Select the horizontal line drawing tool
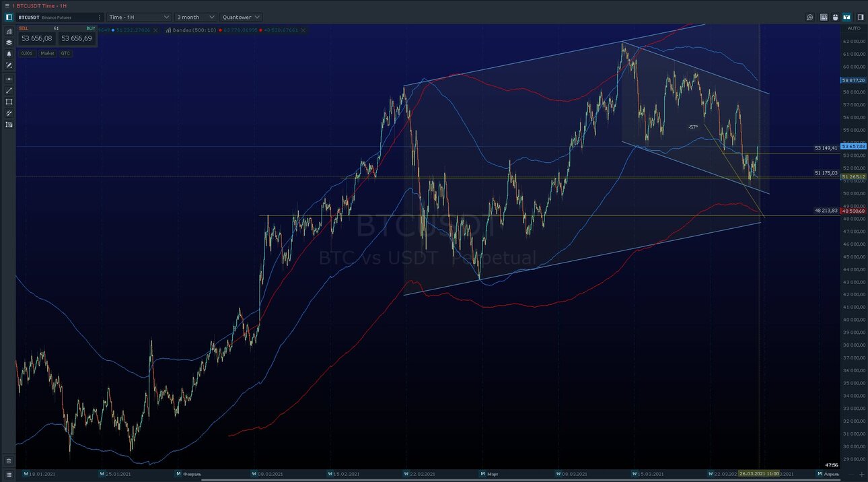The image size is (868, 482). point(9,79)
